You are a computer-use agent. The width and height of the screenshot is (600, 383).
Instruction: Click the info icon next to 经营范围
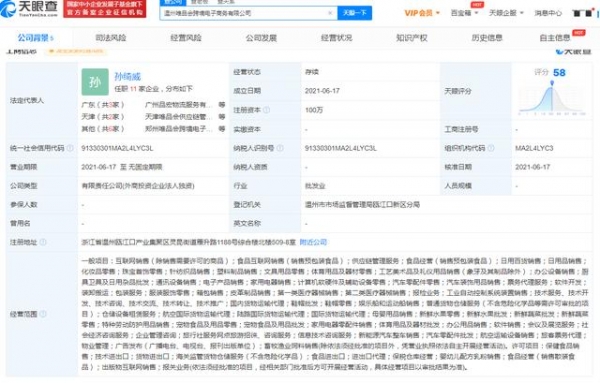[x=43, y=314]
